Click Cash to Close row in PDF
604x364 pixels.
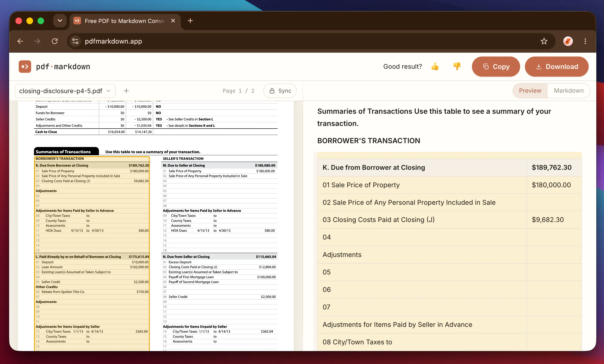(156, 132)
